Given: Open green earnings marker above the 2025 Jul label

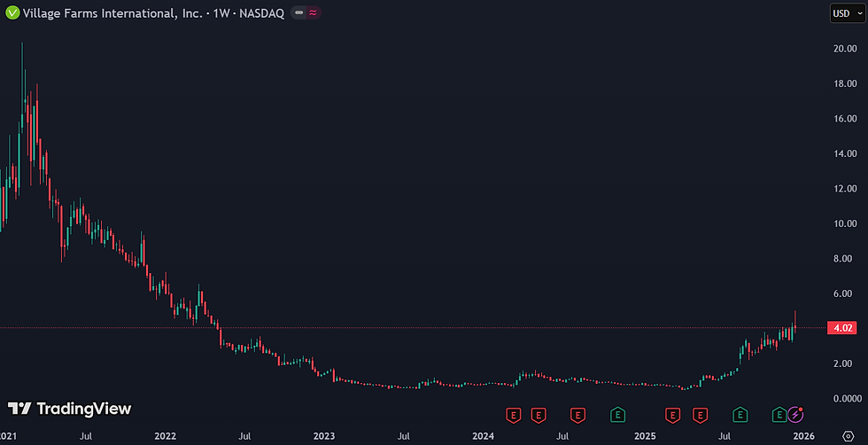Looking at the screenshot, I should click(740, 414).
